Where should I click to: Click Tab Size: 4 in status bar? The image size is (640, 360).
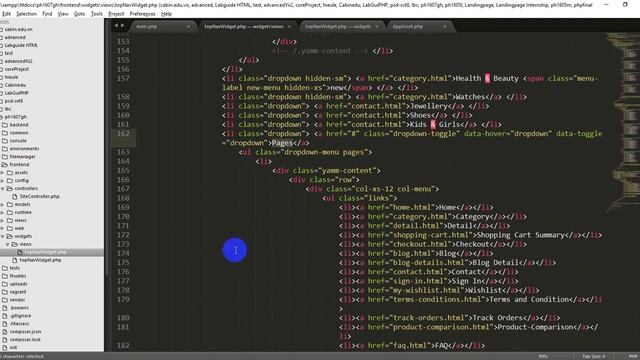(x=593, y=356)
